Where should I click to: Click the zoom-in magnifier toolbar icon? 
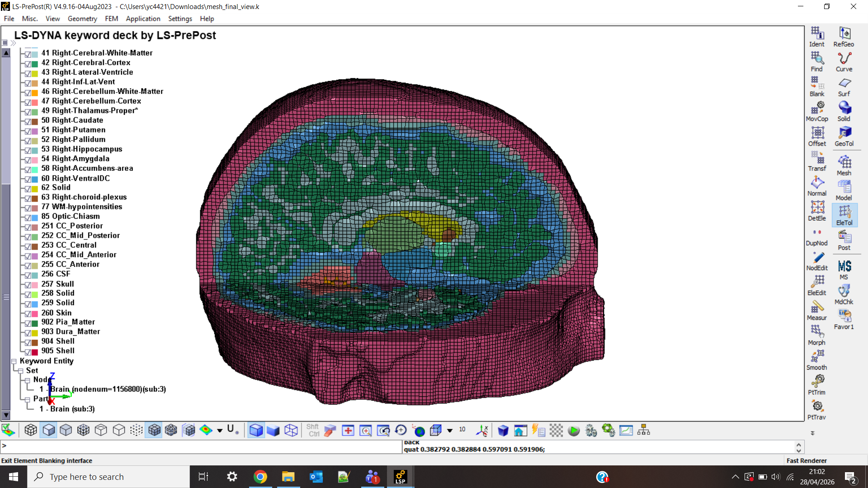(x=366, y=430)
